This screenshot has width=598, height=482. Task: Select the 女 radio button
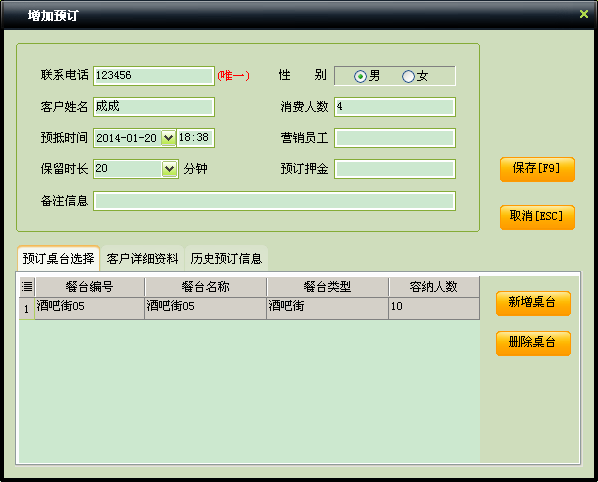[x=408, y=76]
